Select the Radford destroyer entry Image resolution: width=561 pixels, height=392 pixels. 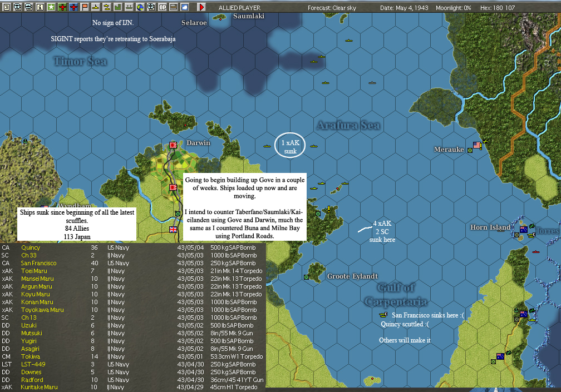(132, 380)
